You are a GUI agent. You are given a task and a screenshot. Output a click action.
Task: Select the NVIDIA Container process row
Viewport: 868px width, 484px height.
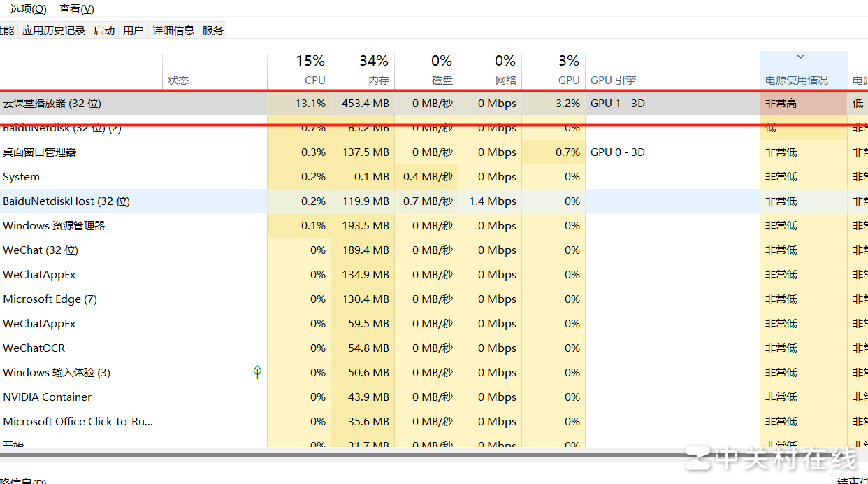(x=48, y=397)
